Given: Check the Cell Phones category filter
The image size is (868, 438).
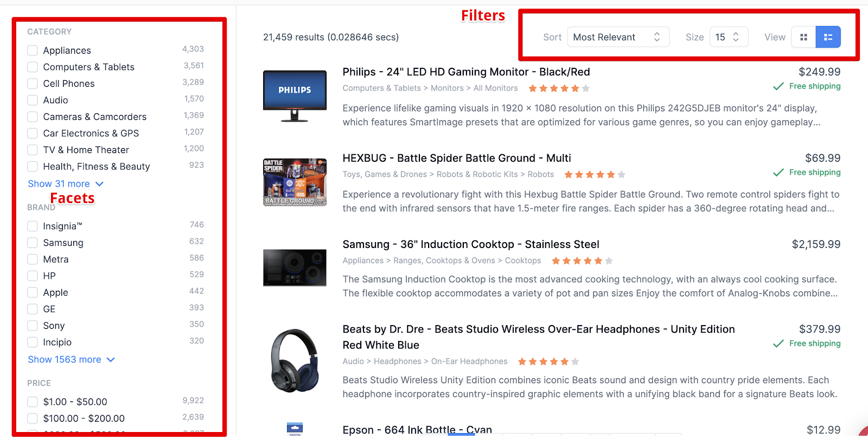Looking at the screenshot, I should point(33,84).
